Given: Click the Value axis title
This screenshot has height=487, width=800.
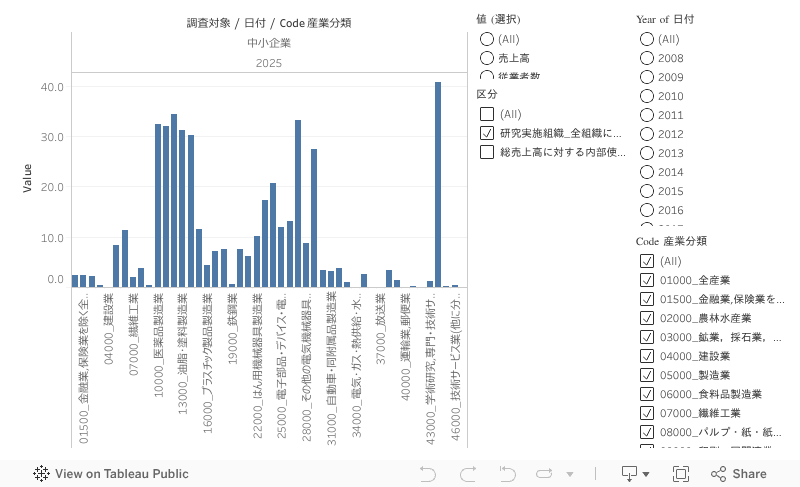Looking at the screenshot, I should [27, 178].
